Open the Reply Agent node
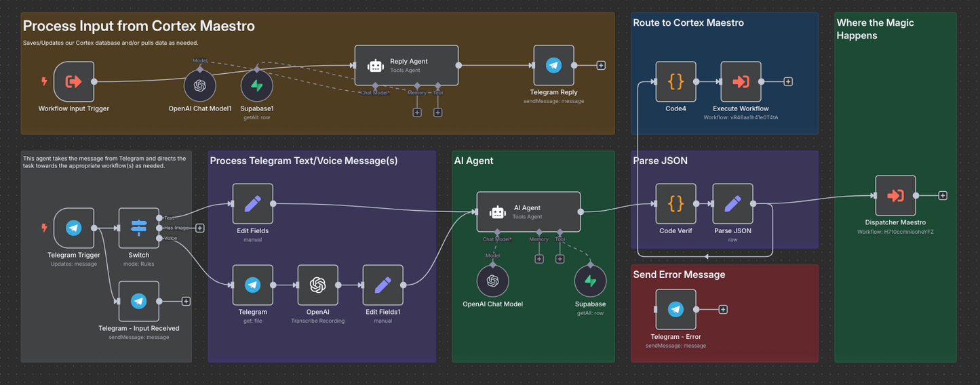The width and height of the screenshot is (980, 385). coord(406,66)
